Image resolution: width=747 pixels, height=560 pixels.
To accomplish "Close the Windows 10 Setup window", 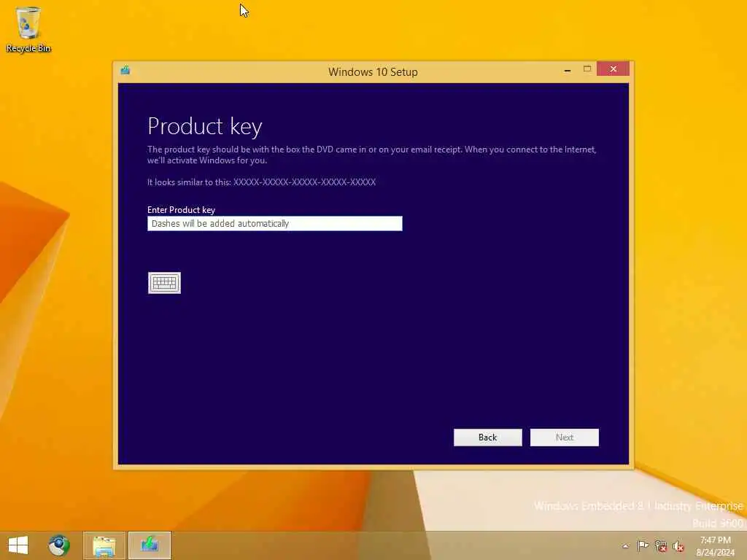I will pos(613,69).
